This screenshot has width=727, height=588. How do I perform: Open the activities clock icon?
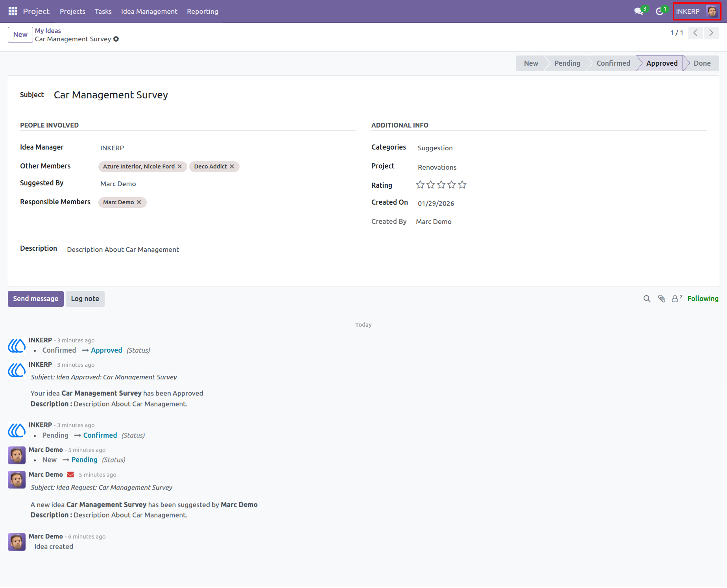pyautogui.click(x=660, y=11)
